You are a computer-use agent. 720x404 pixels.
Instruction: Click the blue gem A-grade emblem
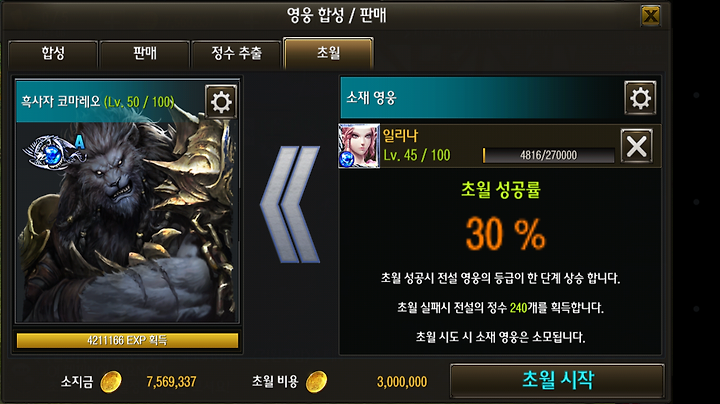click(x=54, y=151)
